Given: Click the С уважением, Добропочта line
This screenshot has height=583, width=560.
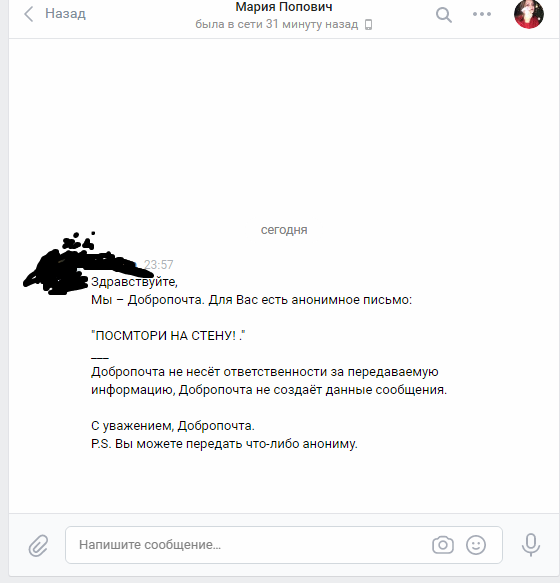Looking at the screenshot, I should coord(173,426).
